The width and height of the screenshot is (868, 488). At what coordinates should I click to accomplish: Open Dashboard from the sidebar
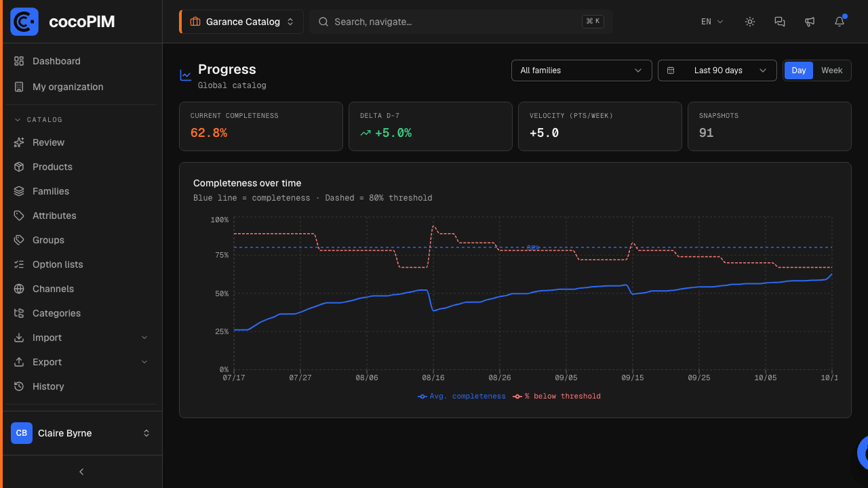[x=81, y=61]
